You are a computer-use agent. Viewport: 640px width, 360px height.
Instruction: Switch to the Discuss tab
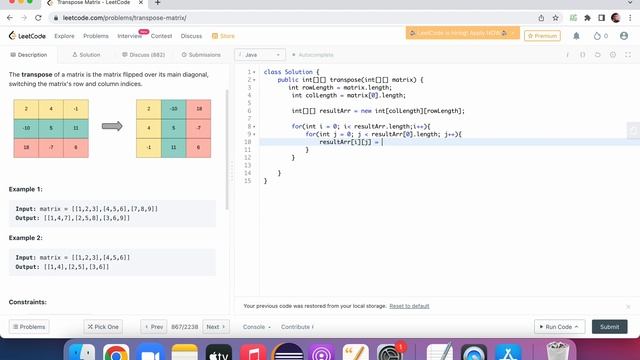[x=143, y=55]
